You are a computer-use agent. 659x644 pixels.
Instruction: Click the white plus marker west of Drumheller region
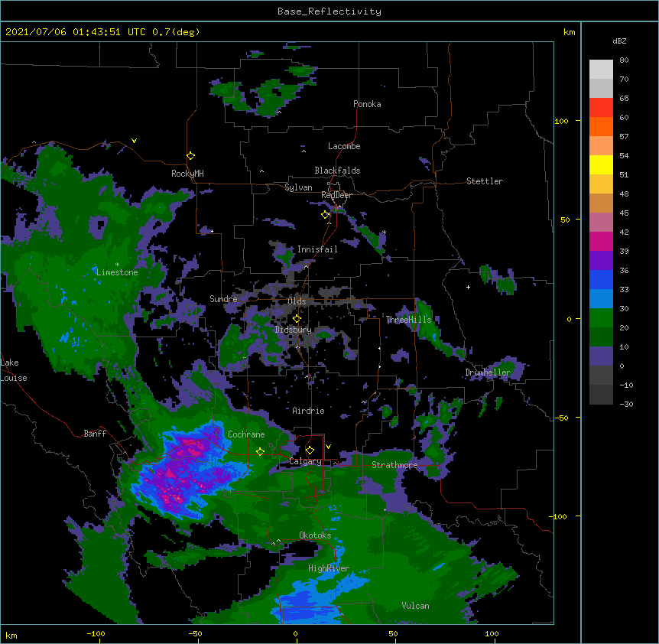click(x=468, y=287)
